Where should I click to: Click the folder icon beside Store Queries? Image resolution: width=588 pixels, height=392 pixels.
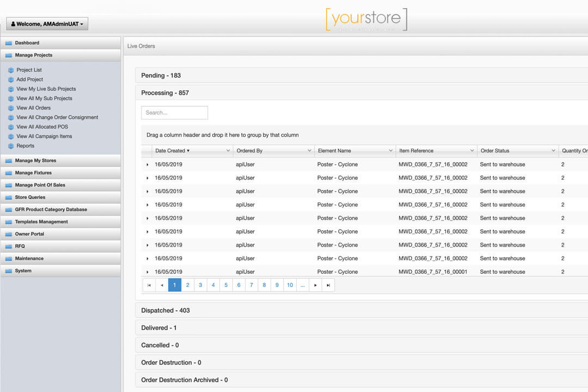tap(9, 198)
